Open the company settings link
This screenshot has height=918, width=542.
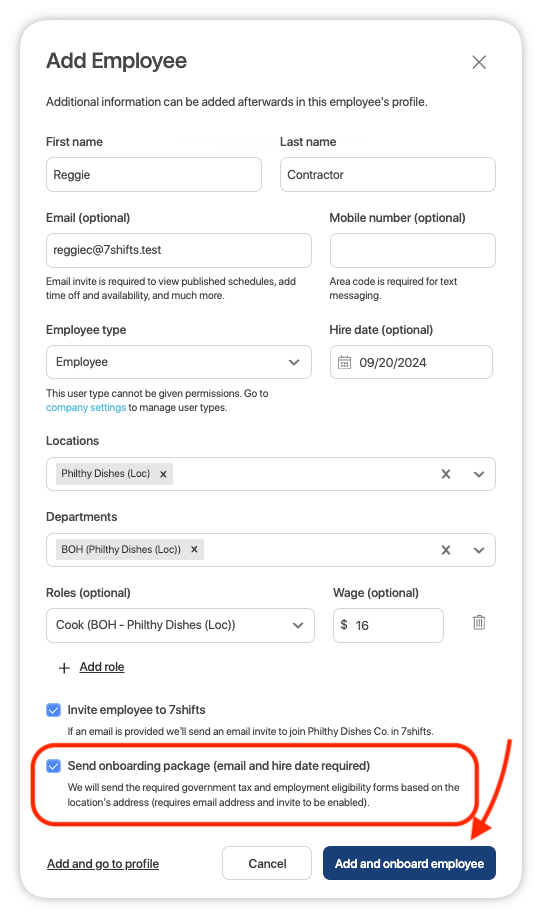(x=86, y=407)
